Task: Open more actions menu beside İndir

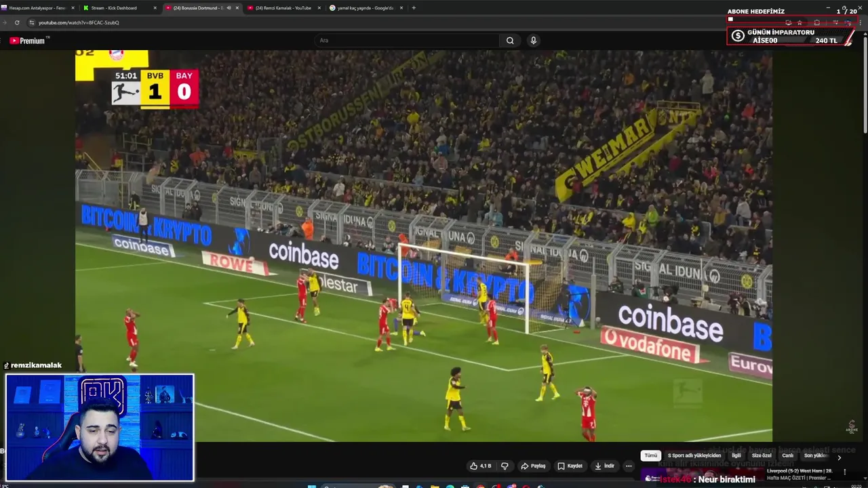Action: (629, 466)
